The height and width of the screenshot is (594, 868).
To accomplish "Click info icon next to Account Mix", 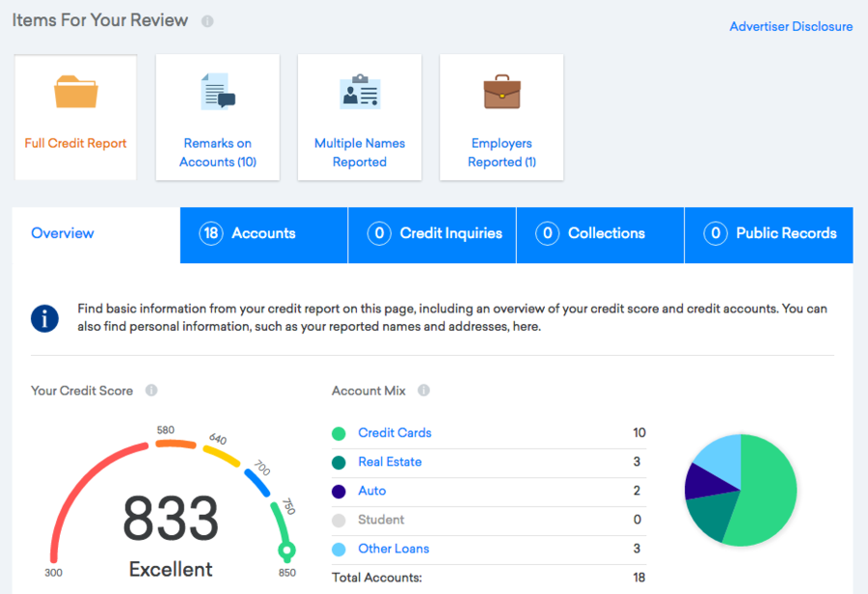I will point(423,391).
